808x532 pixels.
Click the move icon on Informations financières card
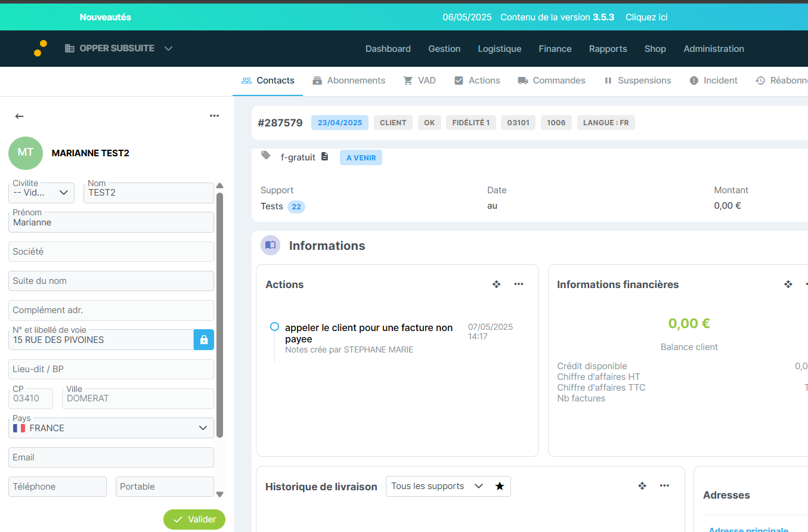[x=788, y=284]
